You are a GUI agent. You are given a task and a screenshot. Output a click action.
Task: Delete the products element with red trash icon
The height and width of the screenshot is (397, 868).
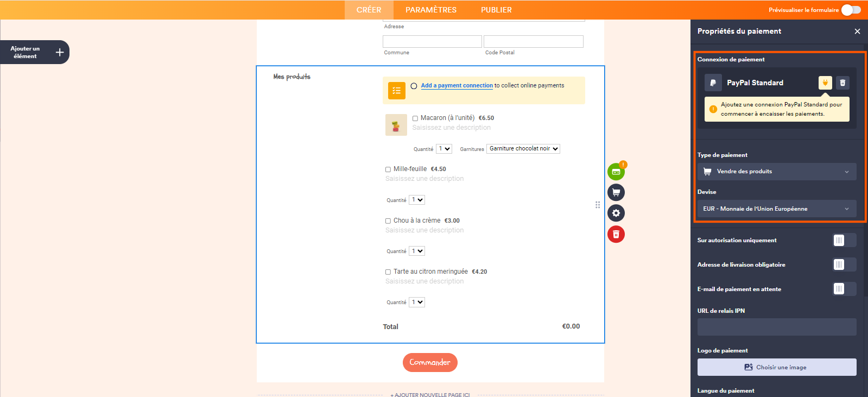coord(616,234)
